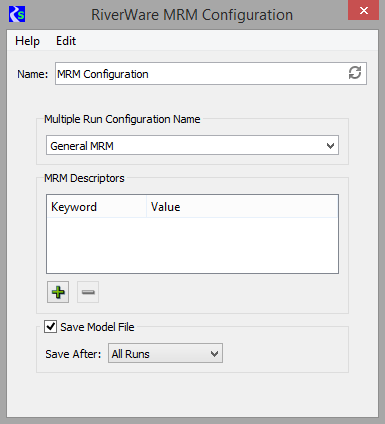Click inside the Name text field
Viewport: 385px width, 424px height.
pos(201,74)
